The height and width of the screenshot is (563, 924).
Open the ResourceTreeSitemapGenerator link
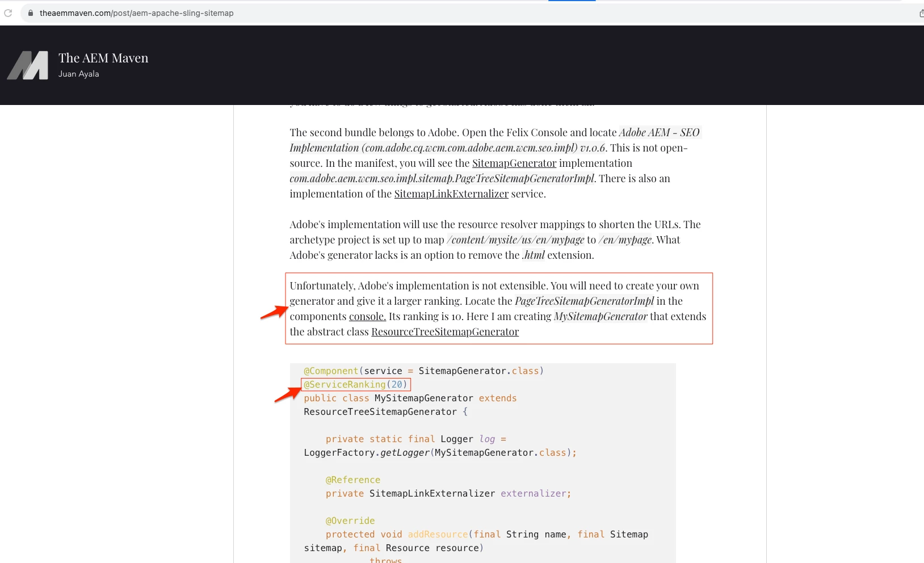click(x=445, y=332)
